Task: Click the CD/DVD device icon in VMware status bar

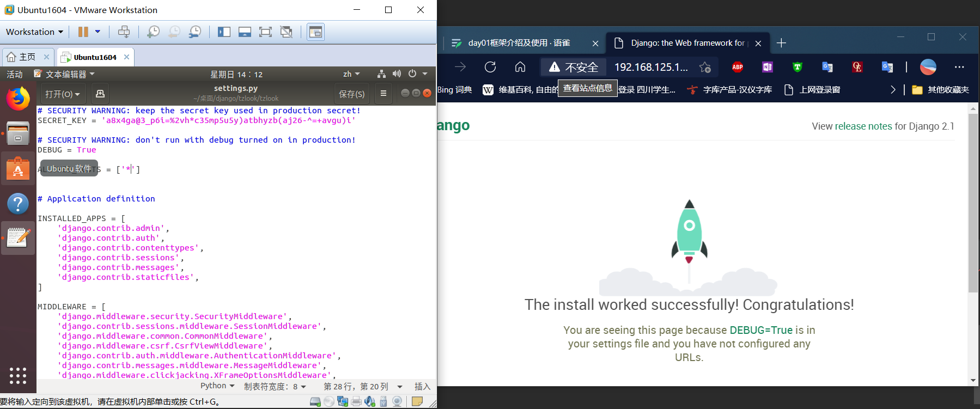Action: click(x=329, y=402)
